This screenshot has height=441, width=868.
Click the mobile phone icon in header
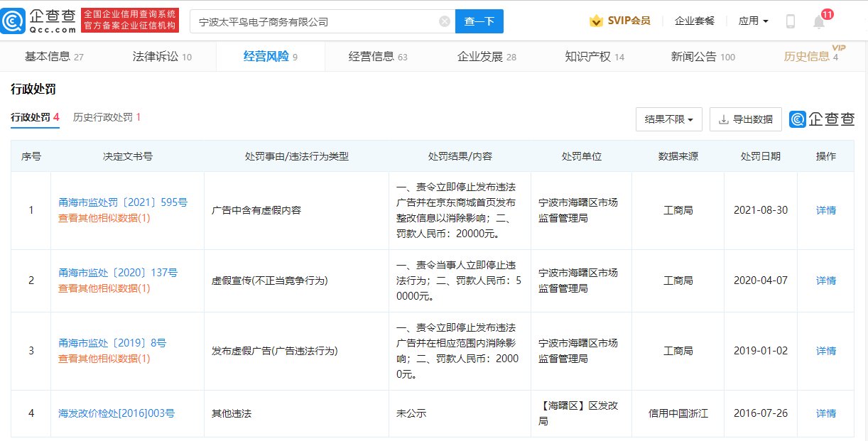click(x=789, y=21)
